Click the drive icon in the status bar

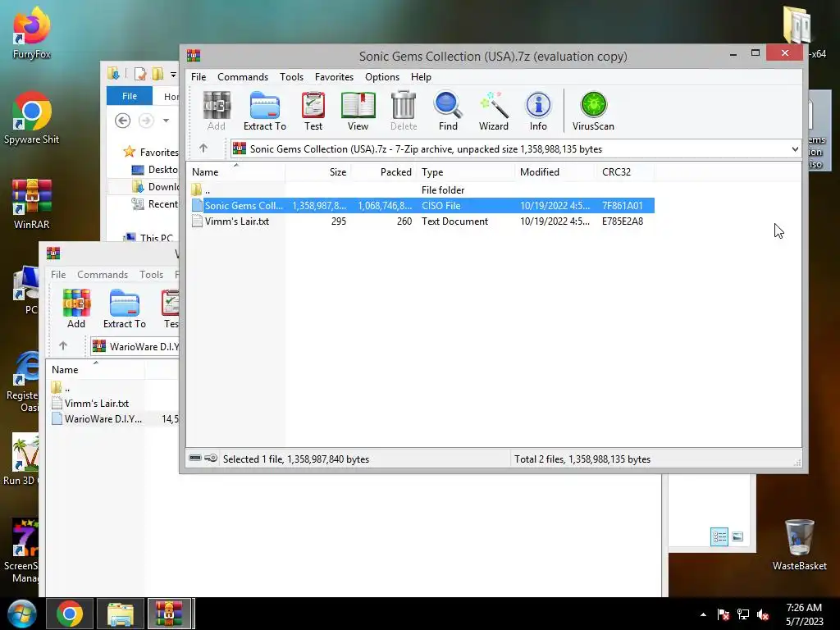pyautogui.click(x=195, y=458)
